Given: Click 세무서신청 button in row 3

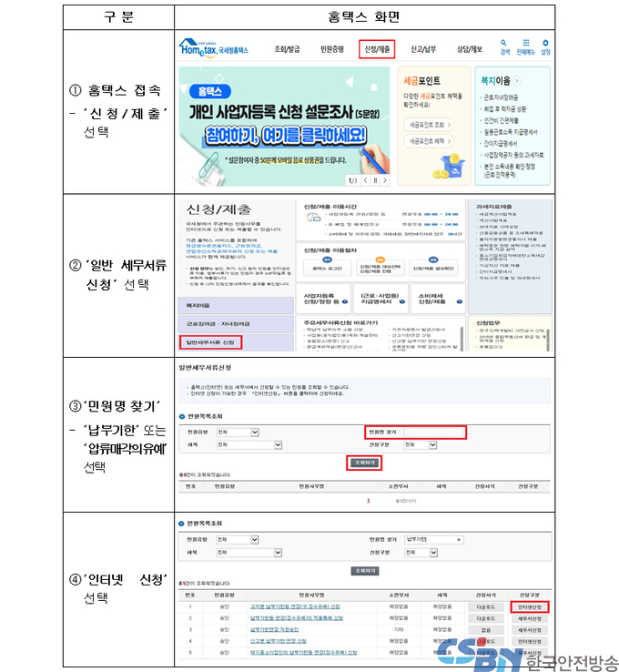Looking at the screenshot, I should pyautogui.click(x=530, y=630).
